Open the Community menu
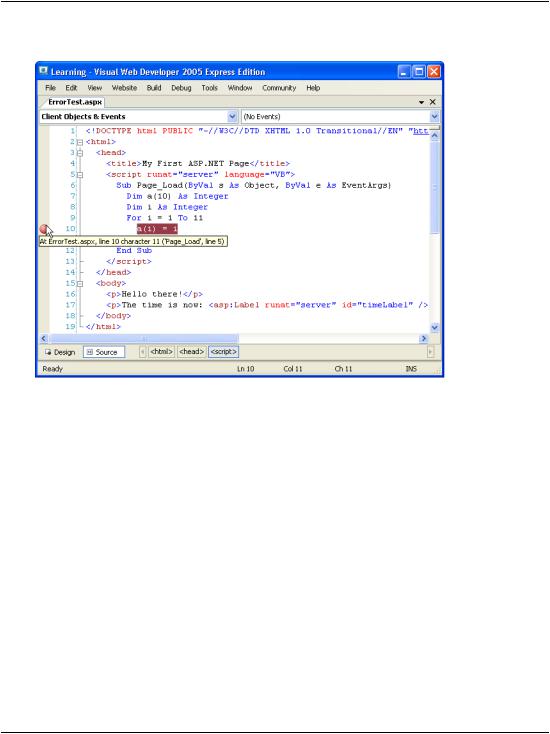The height and width of the screenshot is (734, 550). [279, 88]
